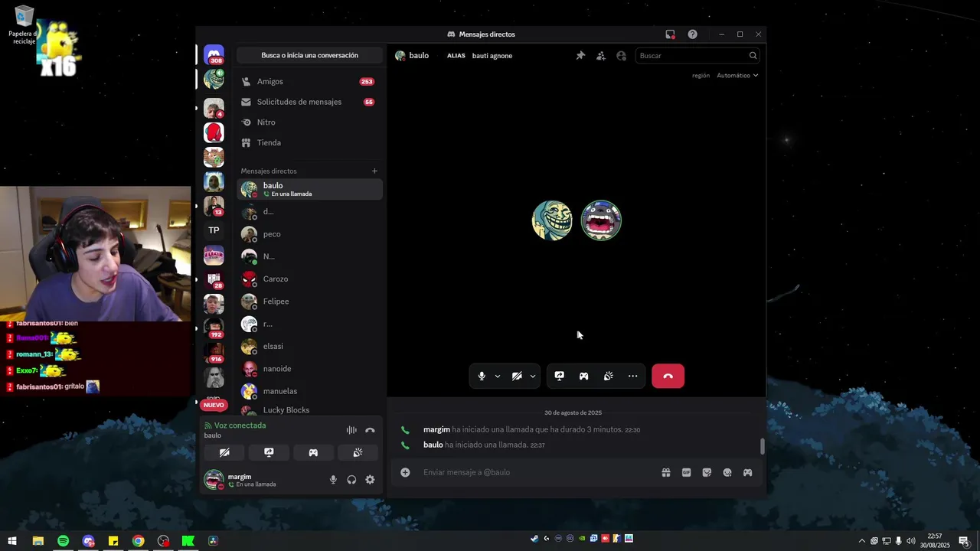Open the Windows Start menu

(x=12, y=541)
